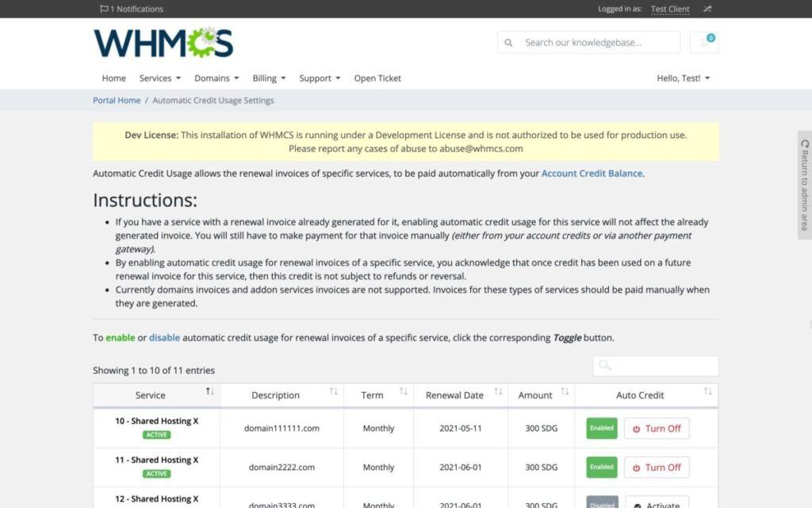Click the 2021-05-11 renewal date

(461, 429)
